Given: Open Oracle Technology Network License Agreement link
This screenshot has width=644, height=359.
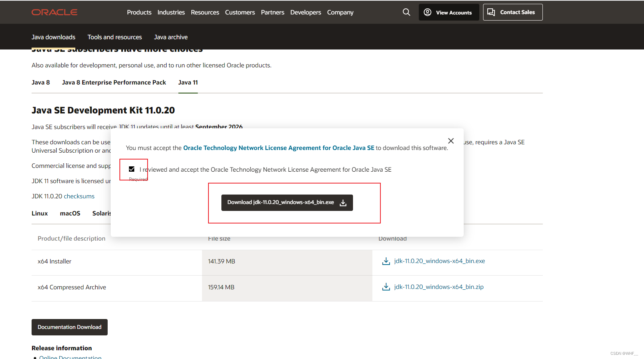Looking at the screenshot, I should (x=279, y=148).
